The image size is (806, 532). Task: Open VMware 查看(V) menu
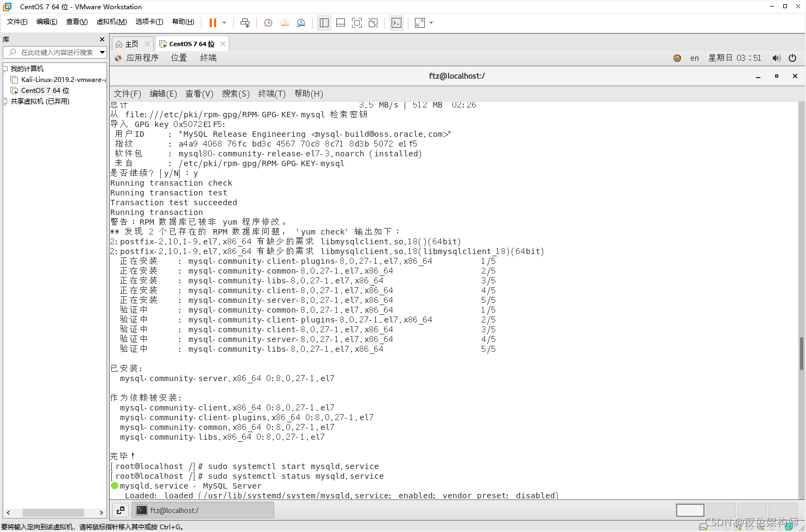tap(77, 22)
